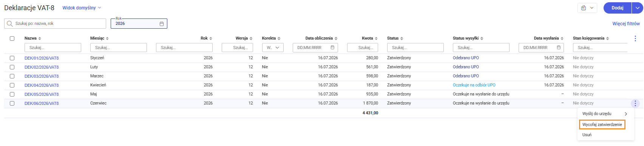Open the Korekta filter dropdown
Viewport: 644px width, 146px height.
click(273, 48)
